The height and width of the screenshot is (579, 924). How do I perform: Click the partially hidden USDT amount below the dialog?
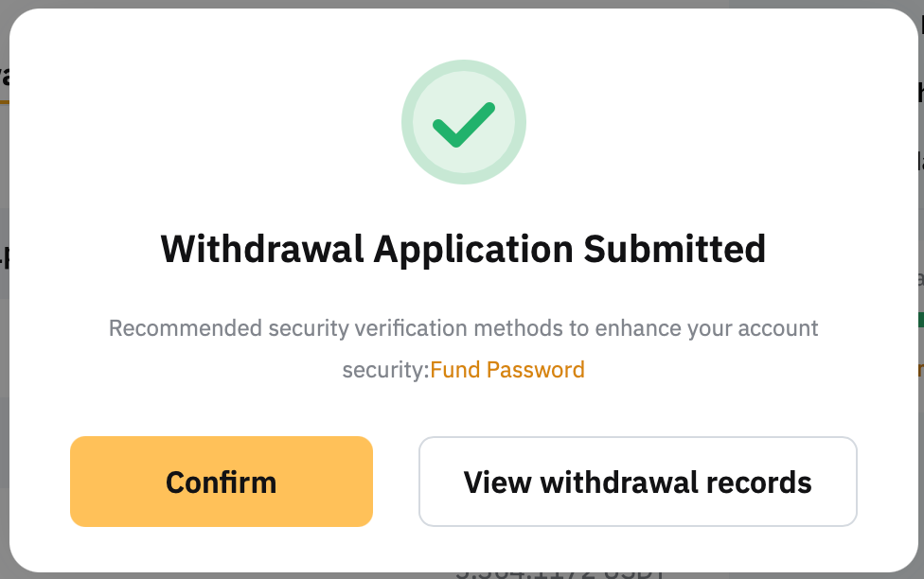560,573
